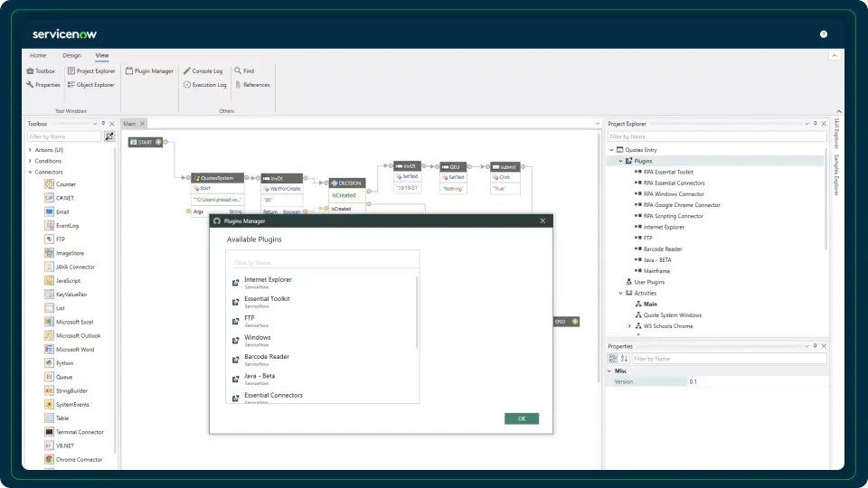868x488 pixels.
Task: Click the Version value field
Action: 757,381
